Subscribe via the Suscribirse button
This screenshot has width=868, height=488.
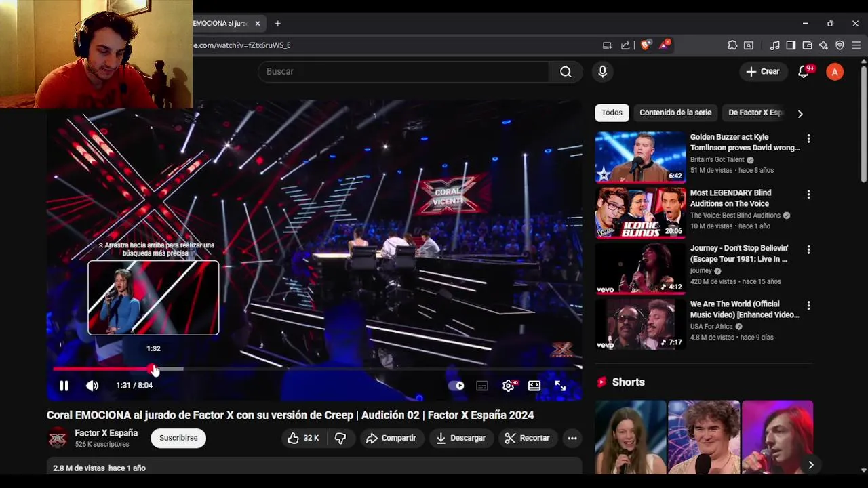pos(178,438)
